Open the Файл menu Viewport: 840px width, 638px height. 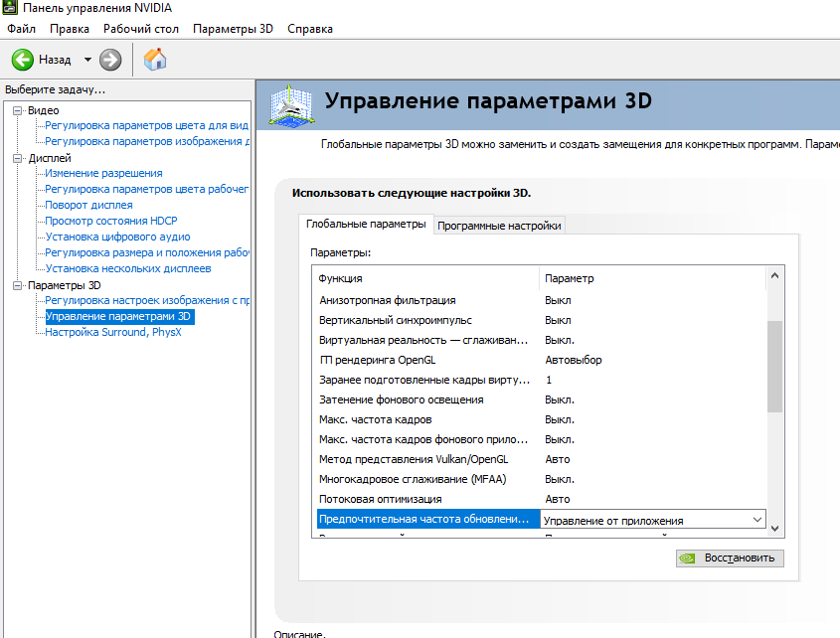22,29
